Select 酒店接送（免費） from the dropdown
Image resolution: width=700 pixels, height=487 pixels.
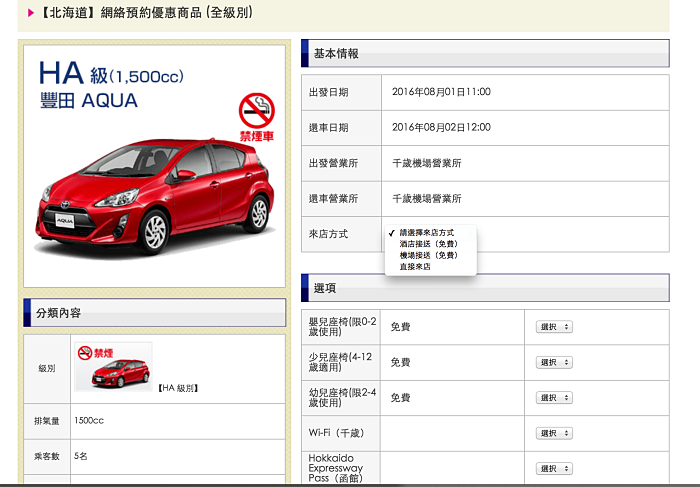tap(429, 244)
